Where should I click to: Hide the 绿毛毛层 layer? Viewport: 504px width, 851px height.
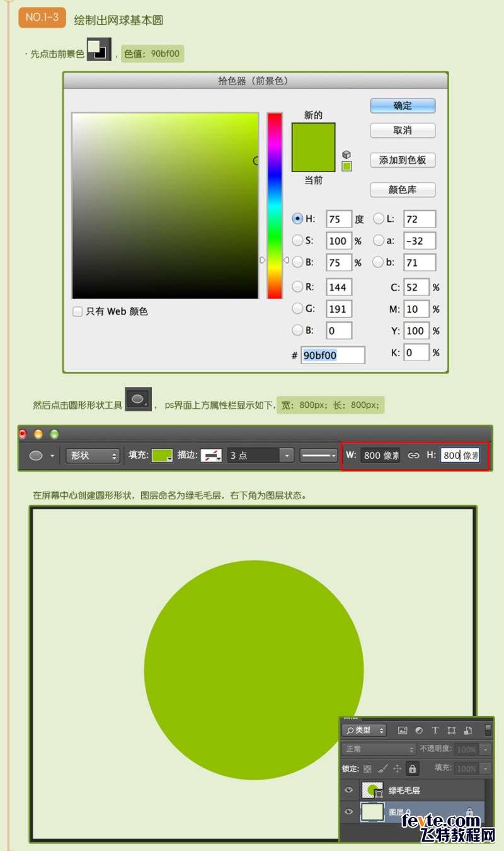(x=349, y=790)
